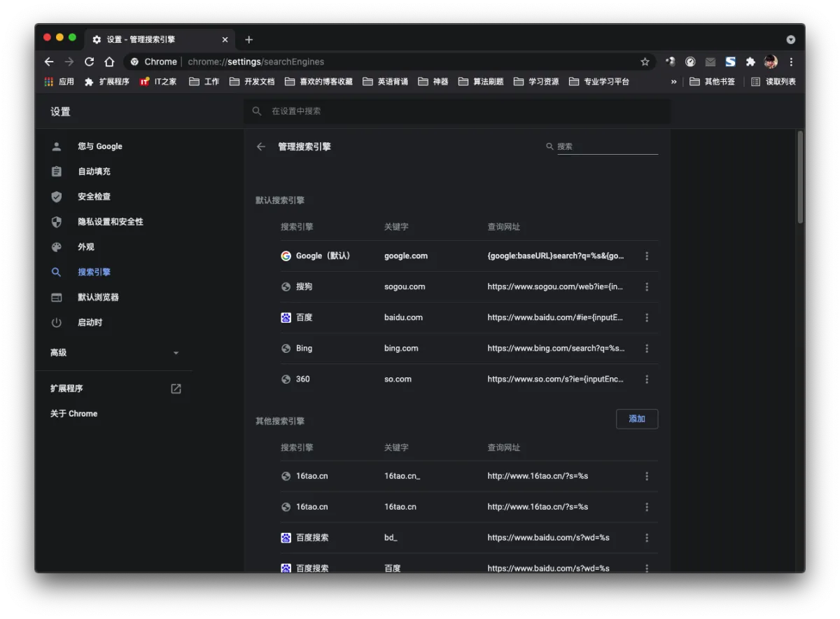Viewport: 840px width, 619px height.
Task: Expand the 高级 section in sidebar
Action: pos(176,353)
